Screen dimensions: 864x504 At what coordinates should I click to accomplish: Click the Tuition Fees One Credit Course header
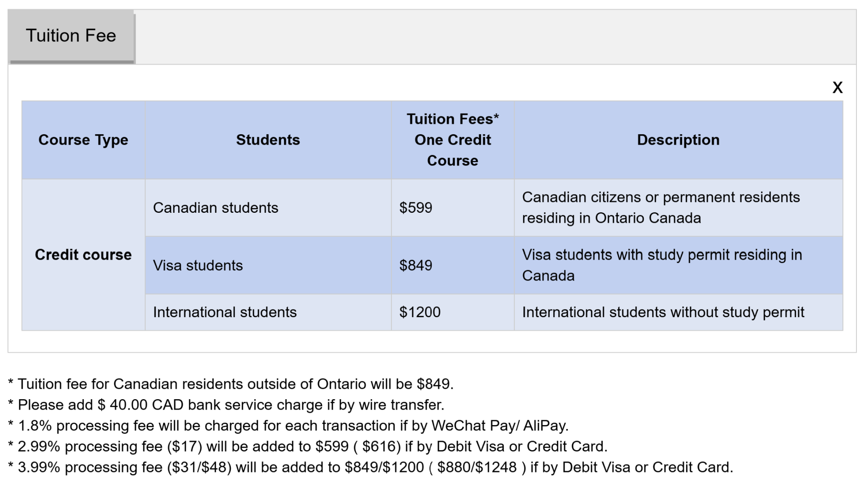(453, 140)
